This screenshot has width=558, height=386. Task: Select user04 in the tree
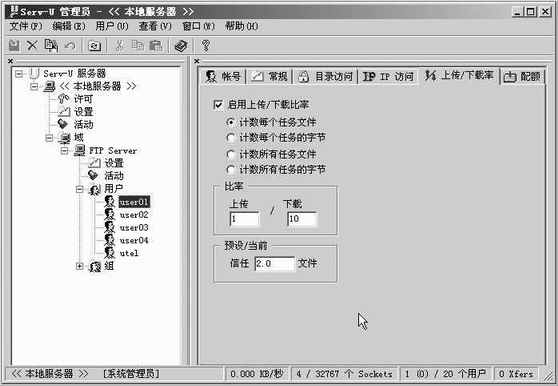pyautogui.click(x=134, y=240)
